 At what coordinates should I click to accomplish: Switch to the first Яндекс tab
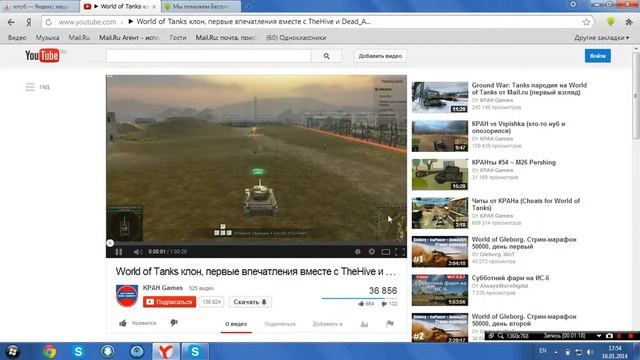(x=40, y=7)
